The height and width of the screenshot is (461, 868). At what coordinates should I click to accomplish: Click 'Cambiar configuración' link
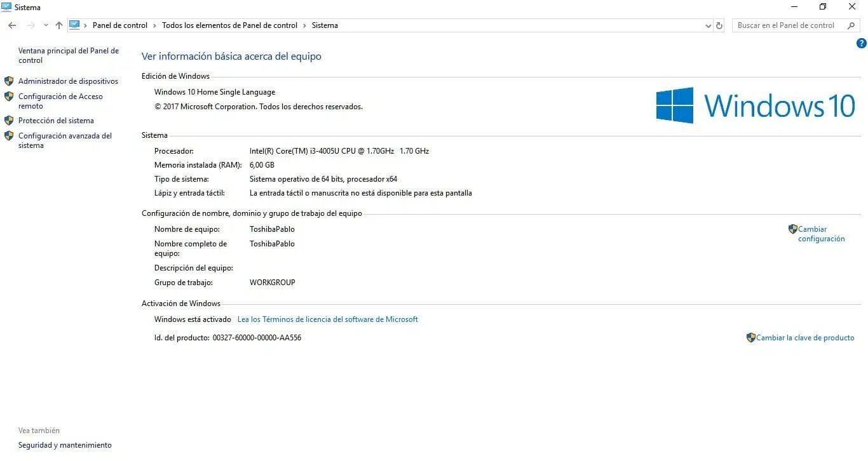[822, 234]
